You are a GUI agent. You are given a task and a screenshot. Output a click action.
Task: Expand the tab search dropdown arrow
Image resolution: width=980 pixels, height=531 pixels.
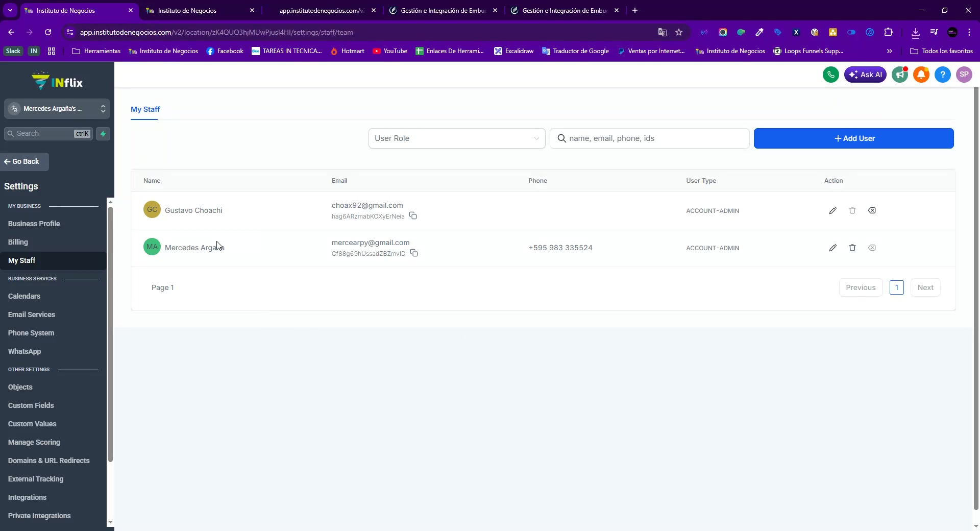click(10, 10)
